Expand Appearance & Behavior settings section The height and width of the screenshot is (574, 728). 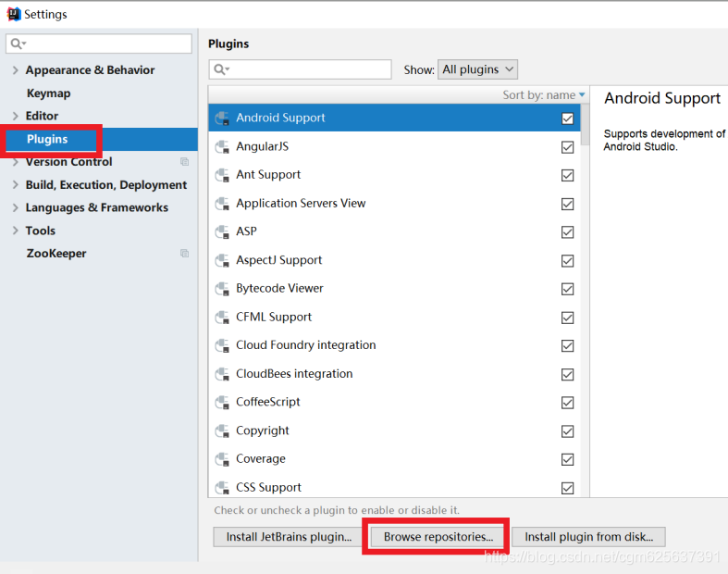coord(16,70)
